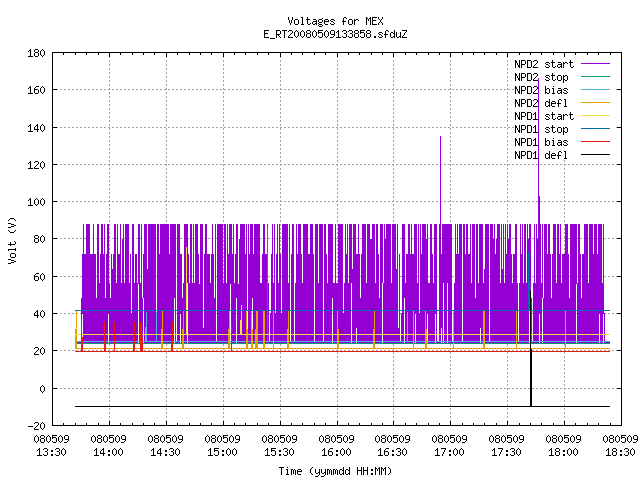
Task: Click the y-axis tick value 120
Action: coord(36,164)
